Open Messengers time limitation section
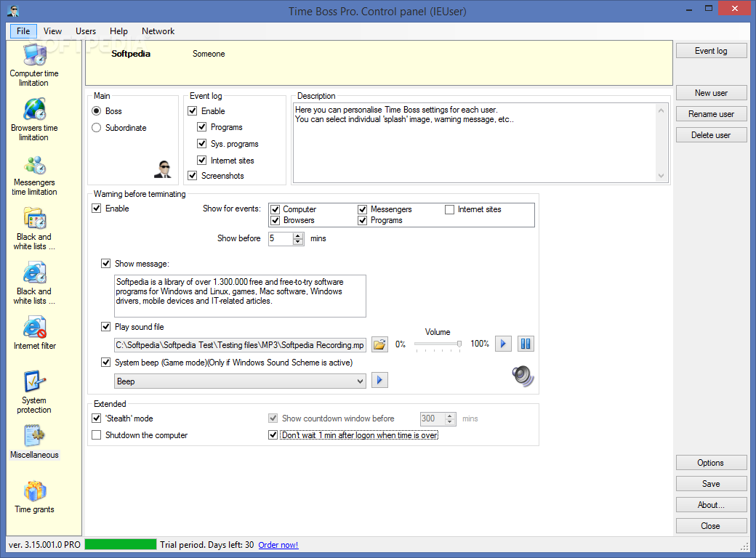The height and width of the screenshot is (558, 756). [x=34, y=175]
